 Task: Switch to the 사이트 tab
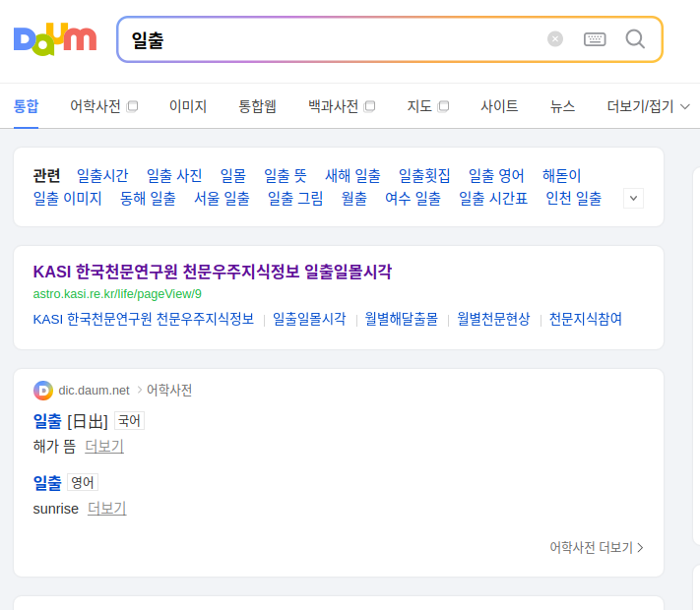[x=499, y=106]
